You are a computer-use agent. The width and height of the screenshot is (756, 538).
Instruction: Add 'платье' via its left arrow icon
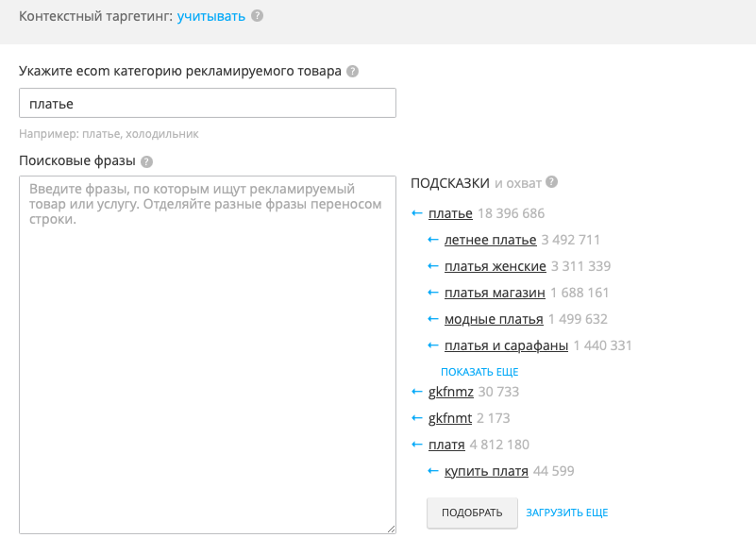[x=417, y=213]
